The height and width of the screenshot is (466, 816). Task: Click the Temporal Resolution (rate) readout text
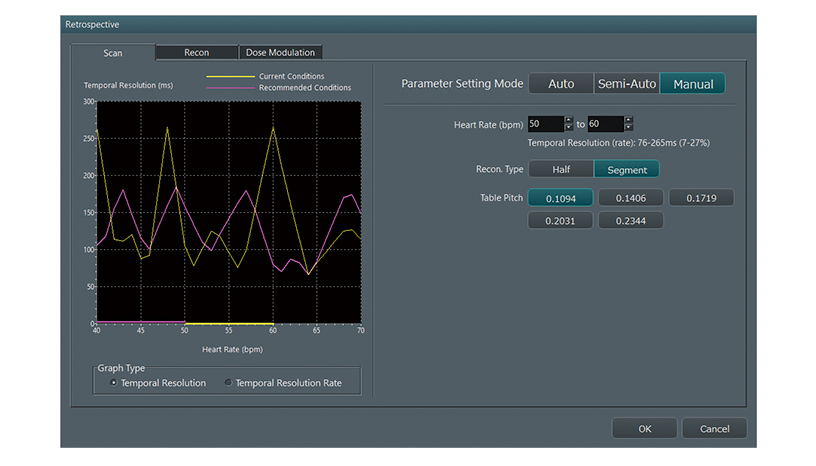618,143
